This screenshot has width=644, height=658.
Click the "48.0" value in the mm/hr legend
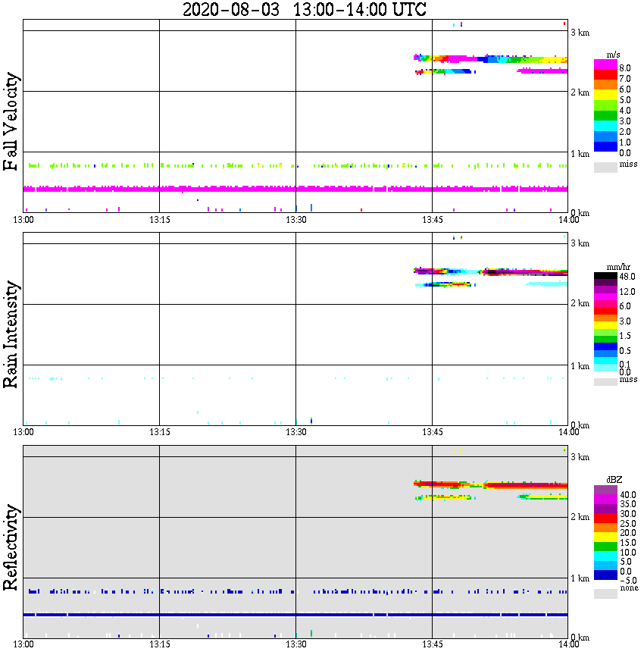pos(627,277)
